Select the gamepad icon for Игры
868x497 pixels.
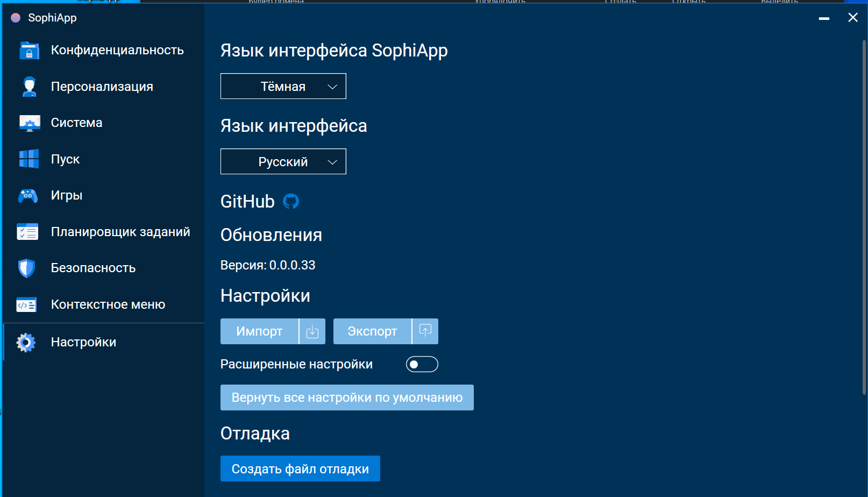coord(29,195)
